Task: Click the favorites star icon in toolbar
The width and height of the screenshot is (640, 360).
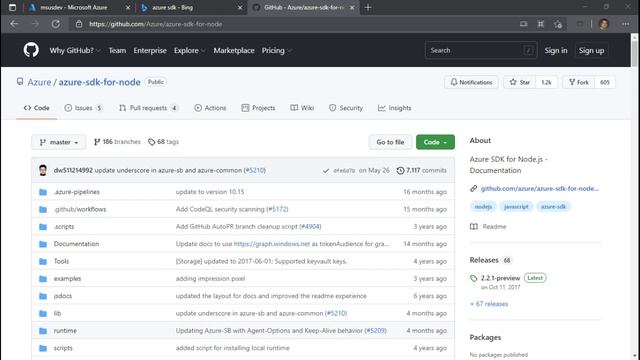Action: click(x=558, y=24)
